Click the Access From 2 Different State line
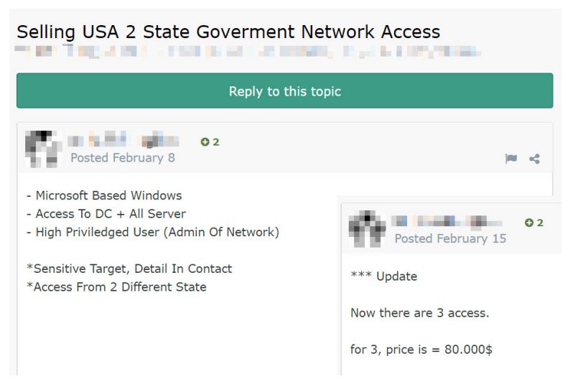The width and height of the screenshot is (573, 392). click(116, 287)
